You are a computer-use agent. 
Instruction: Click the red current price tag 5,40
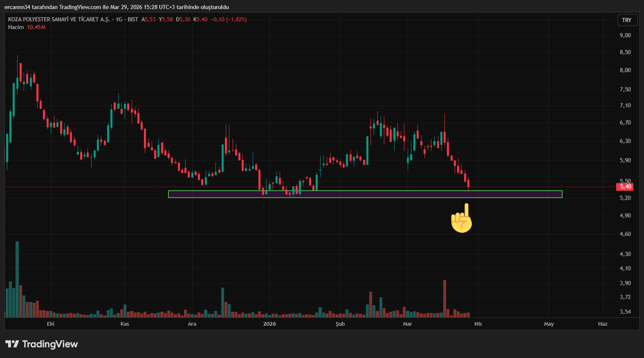[626, 187]
